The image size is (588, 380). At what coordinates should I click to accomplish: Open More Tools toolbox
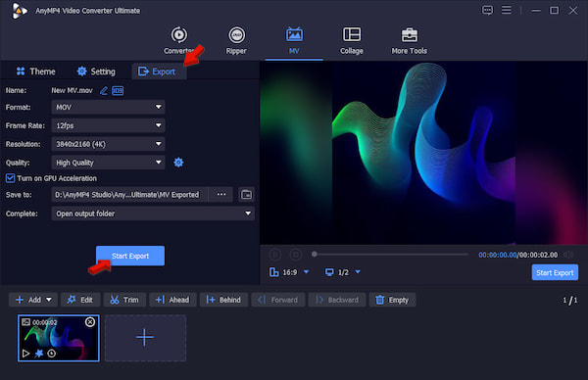[x=409, y=40]
